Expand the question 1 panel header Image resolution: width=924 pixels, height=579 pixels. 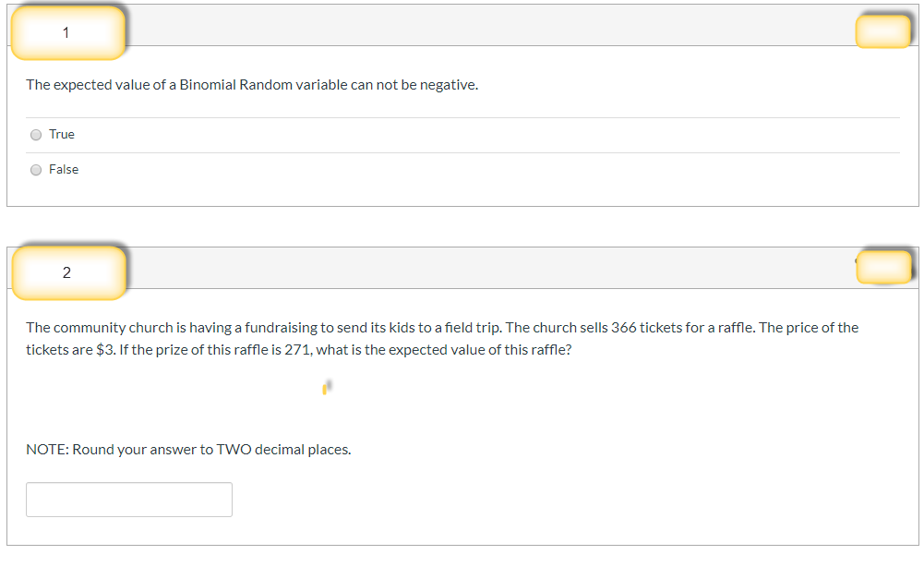(462, 25)
